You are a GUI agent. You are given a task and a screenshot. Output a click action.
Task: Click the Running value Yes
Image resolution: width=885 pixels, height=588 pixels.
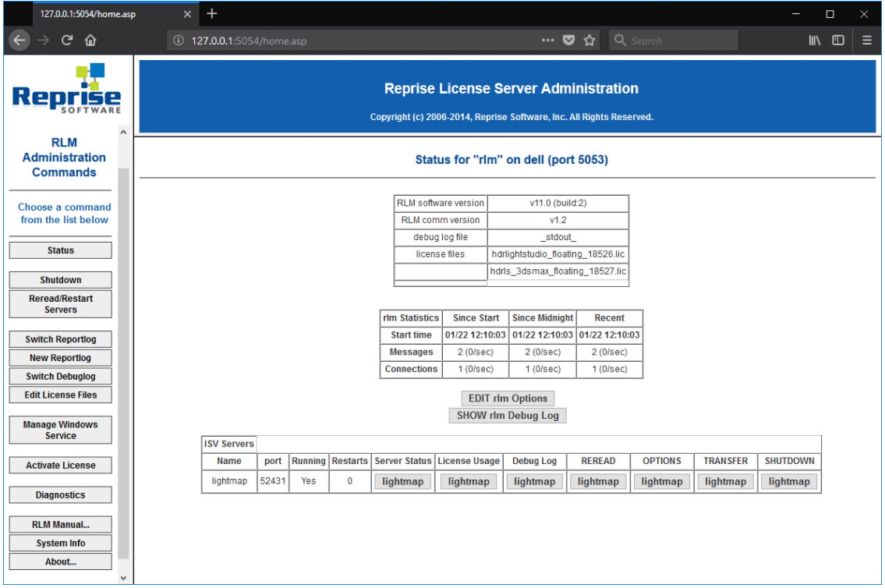point(309,481)
